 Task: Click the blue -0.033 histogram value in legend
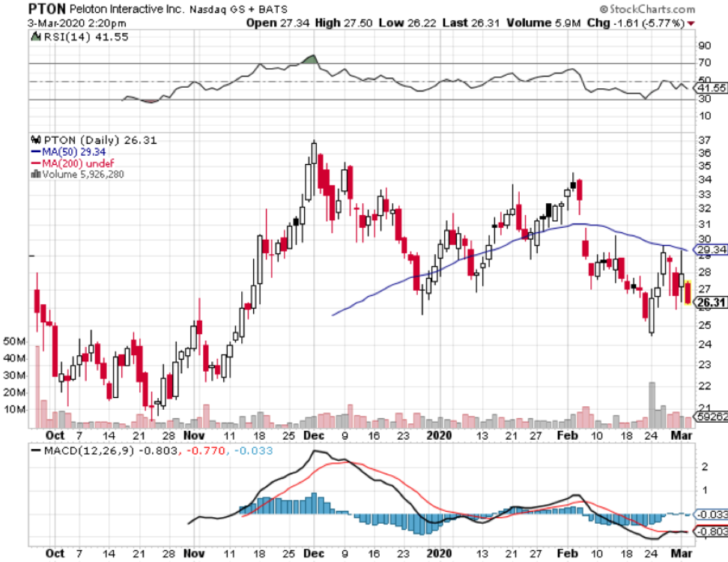click(253, 450)
